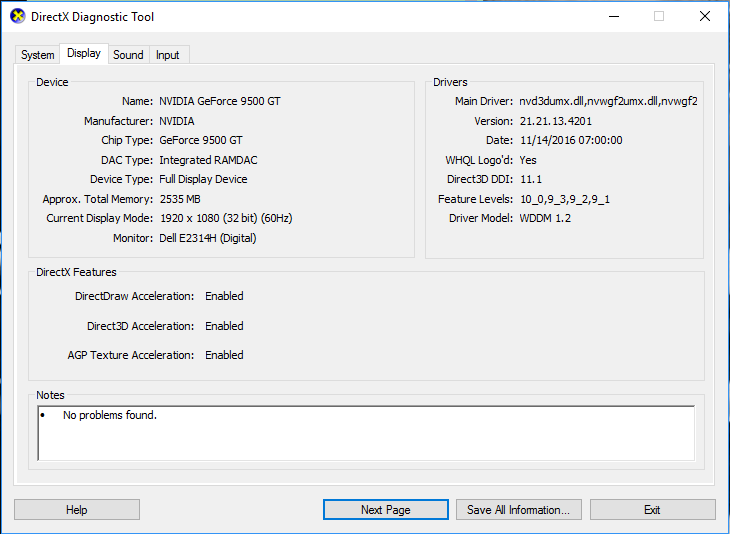This screenshot has height=534, width=730.
Task: Click the 'Current Display Mode:' label
Action: pos(100,218)
